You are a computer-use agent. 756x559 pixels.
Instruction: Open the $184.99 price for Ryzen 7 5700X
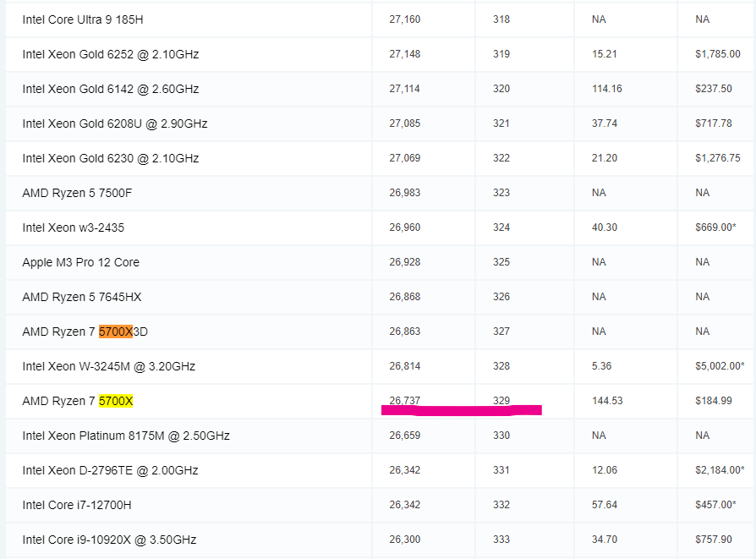pyautogui.click(x=713, y=401)
